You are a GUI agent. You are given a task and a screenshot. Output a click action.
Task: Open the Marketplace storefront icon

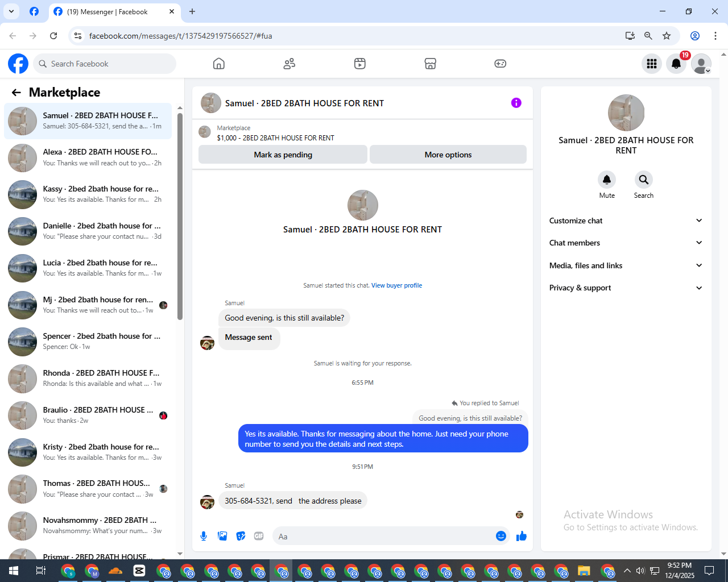431,64
